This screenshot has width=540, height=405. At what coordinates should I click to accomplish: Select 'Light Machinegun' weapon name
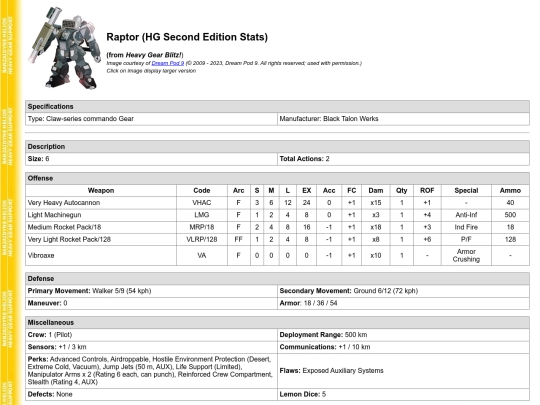[x=54, y=215]
